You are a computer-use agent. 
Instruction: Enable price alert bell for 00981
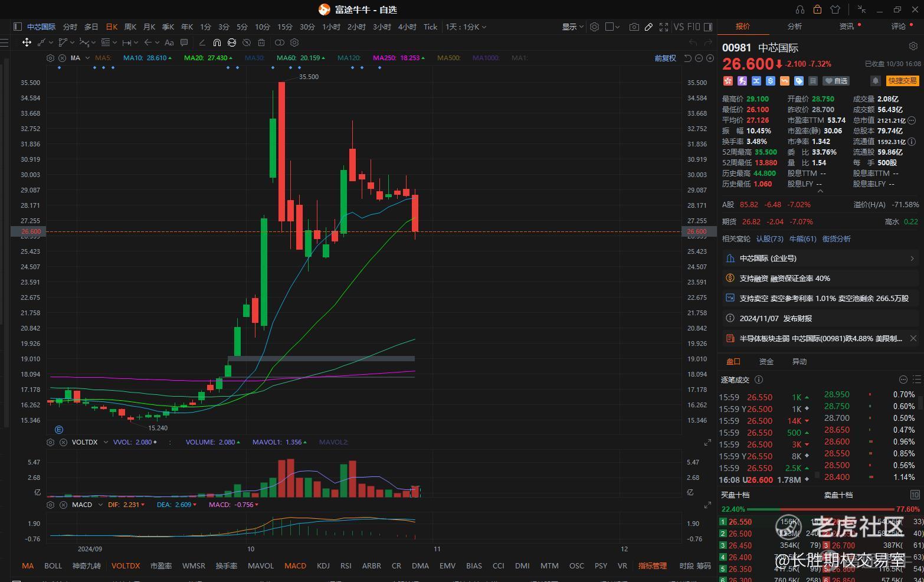pos(876,81)
